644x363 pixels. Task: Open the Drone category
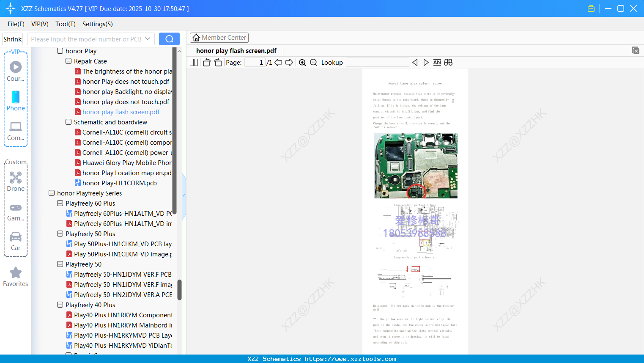point(16,181)
